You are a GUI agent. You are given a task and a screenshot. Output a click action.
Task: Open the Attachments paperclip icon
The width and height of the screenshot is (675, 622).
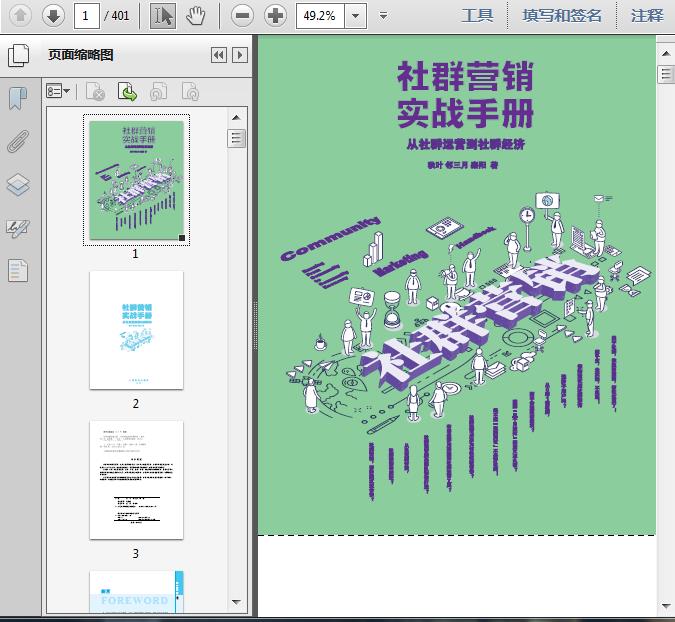point(18,141)
